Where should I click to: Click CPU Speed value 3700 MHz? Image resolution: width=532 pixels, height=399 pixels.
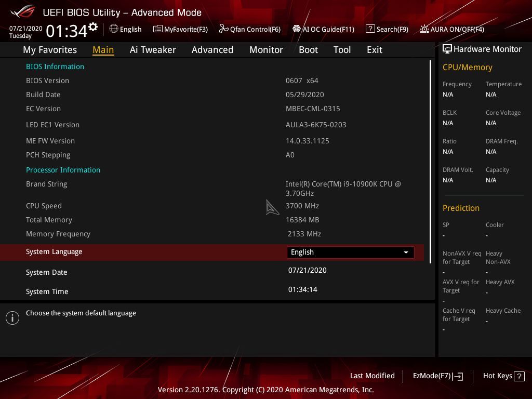tap(302, 206)
